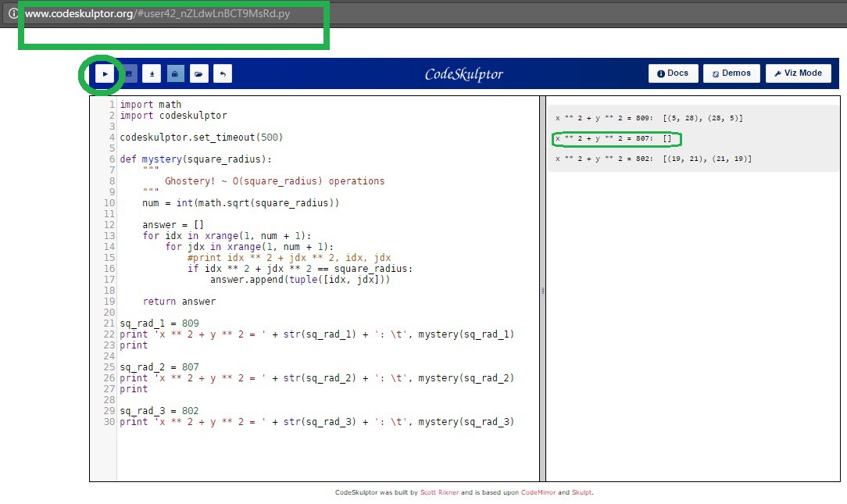Click the Save icon in the toolbar
Viewport: 847px width, 504px height.
click(128, 74)
